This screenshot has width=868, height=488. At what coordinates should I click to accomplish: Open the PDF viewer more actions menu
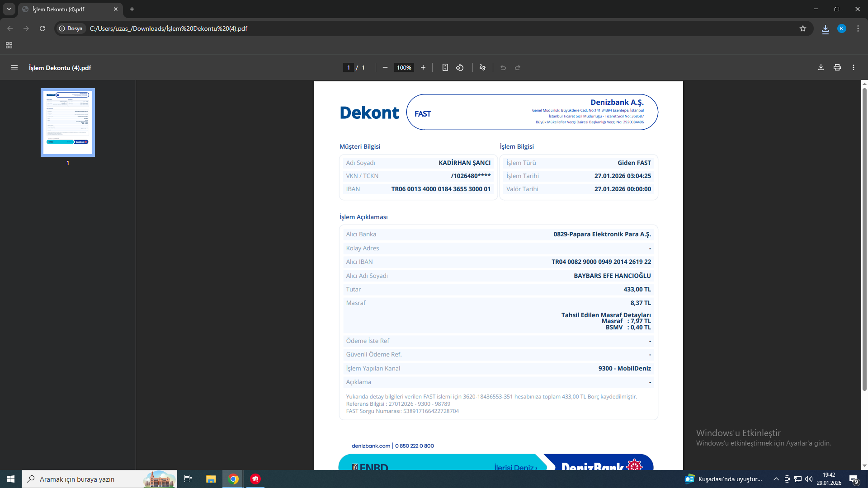[854, 68]
